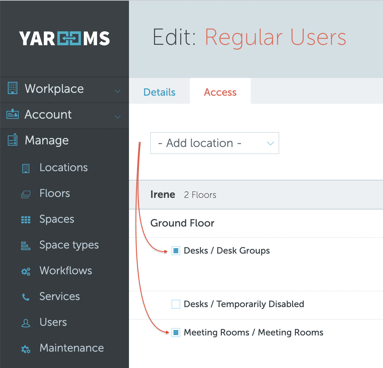Open the Workplace menu
This screenshot has height=368, width=383.
(x=64, y=89)
